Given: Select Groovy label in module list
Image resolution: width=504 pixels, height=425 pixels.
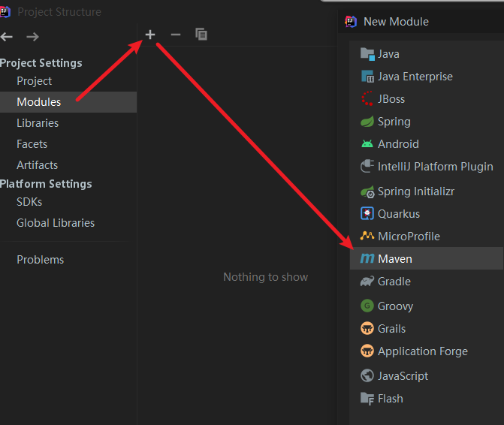Looking at the screenshot, I should click(x=395, y=306).
